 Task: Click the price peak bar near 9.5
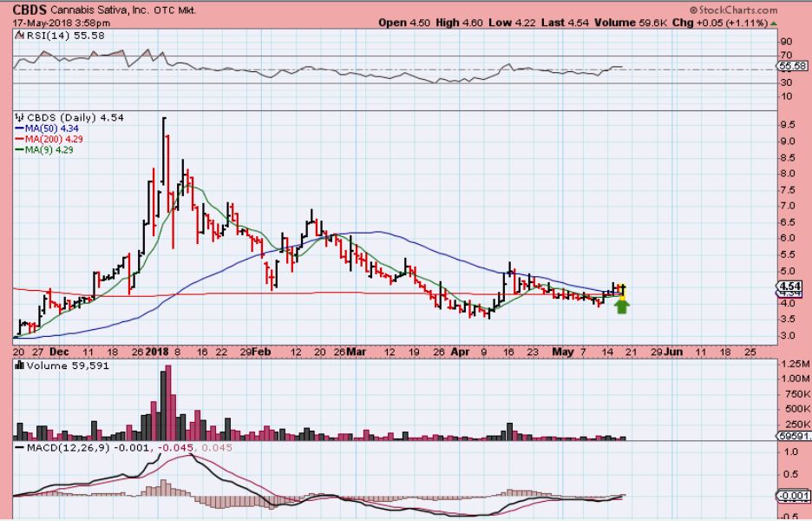[164, 151]
